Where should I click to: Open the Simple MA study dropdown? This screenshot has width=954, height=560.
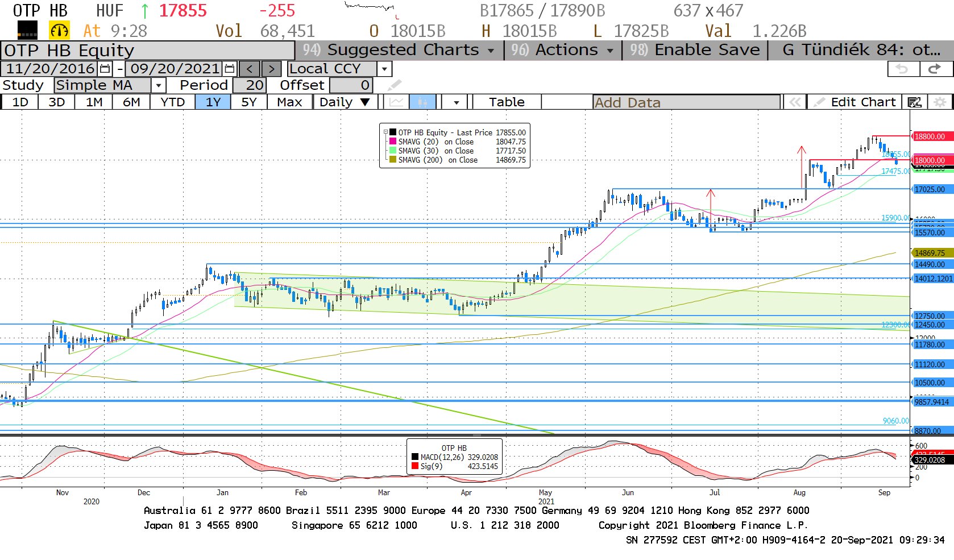click(x=159, y=85)
